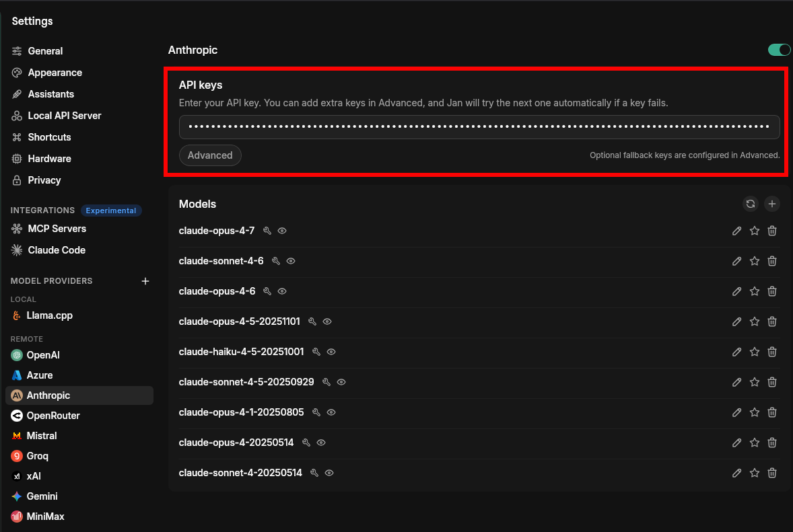Image resolution: width=793 pixels, height=532 pixels.
Task: Add a new model with the plus button
Action: (771, 204)
